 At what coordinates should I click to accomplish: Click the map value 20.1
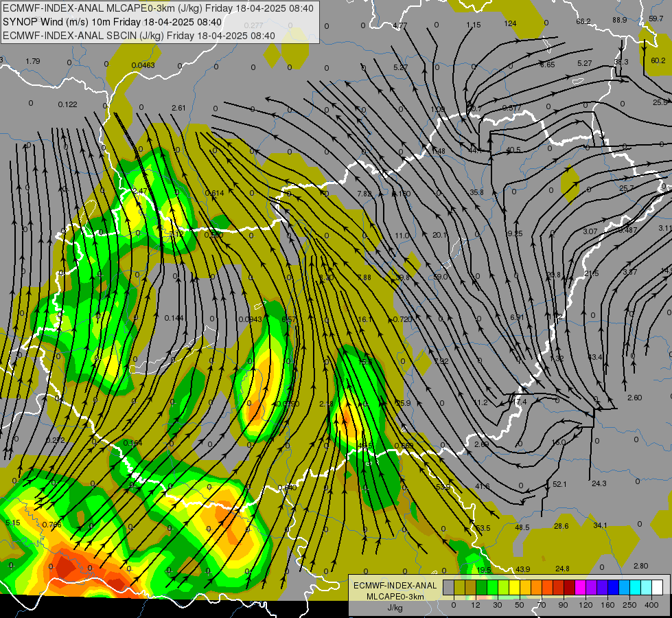coord(440,235)
